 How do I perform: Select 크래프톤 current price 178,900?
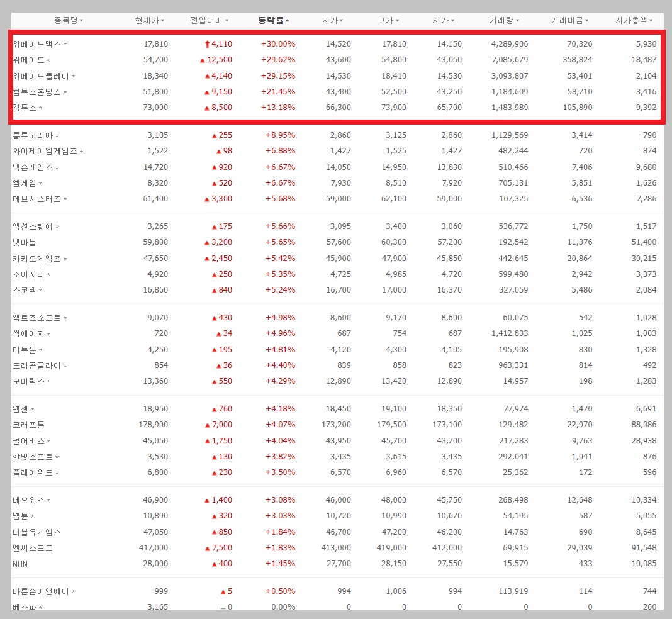point(154,425)
